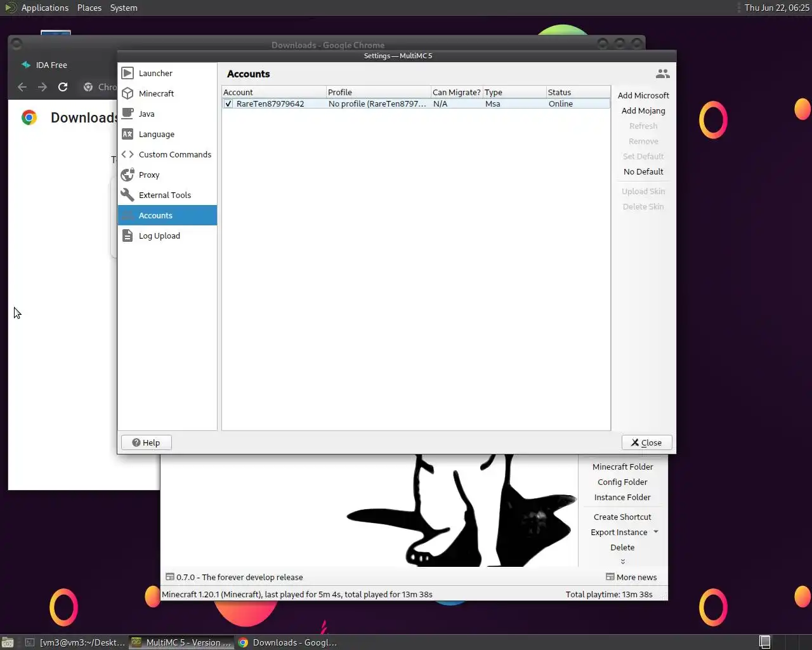The image size is (812, 650).
Task: Click the show desktop icon in taskbar
Action: [8, 642]
